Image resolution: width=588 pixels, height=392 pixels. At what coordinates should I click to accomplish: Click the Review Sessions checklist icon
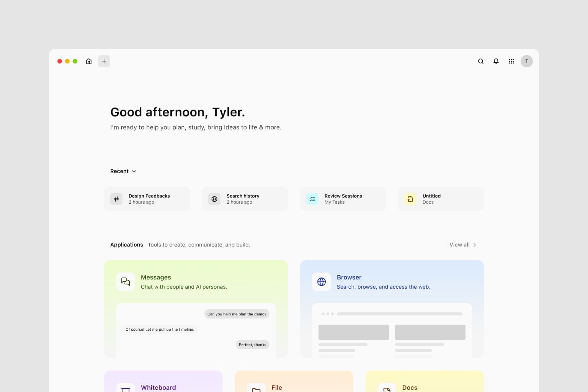coord(312,199)
